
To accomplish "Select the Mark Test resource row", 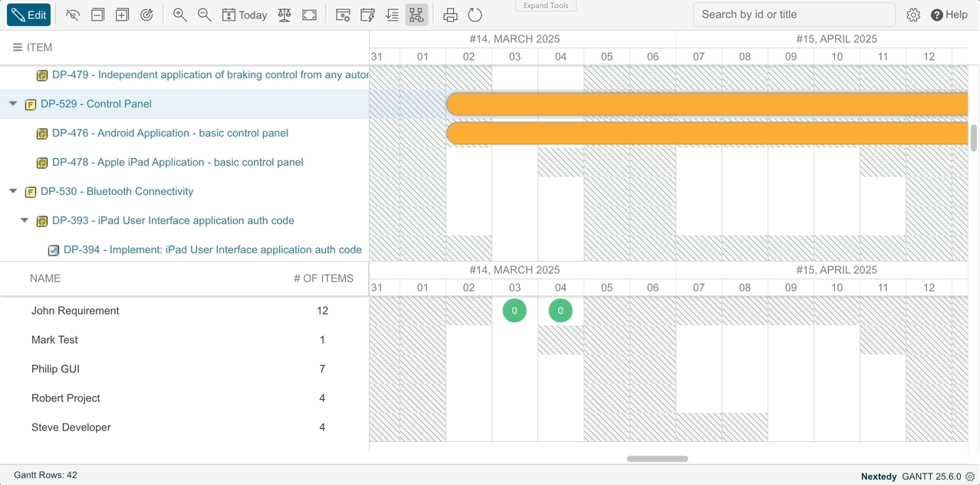I will (184, 340).
